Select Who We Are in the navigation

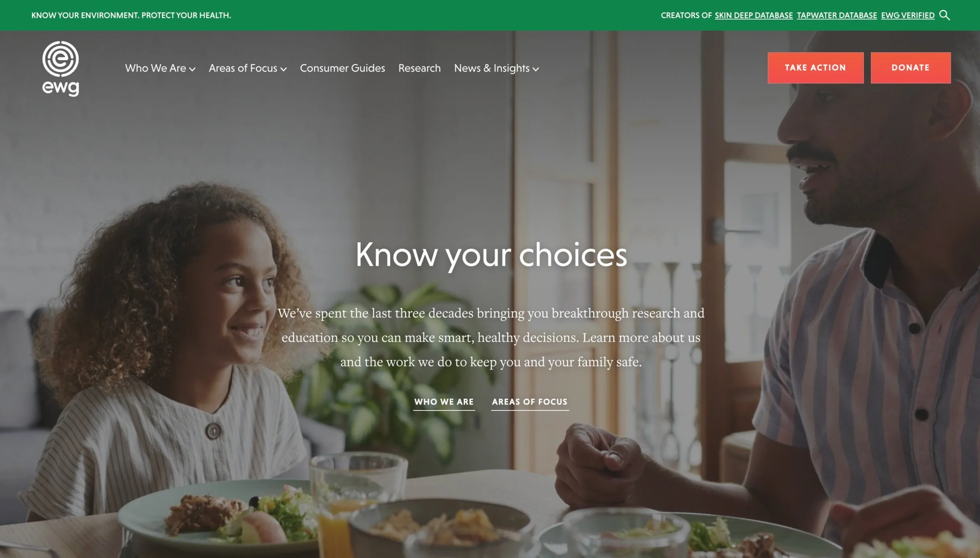pos(155,68)
